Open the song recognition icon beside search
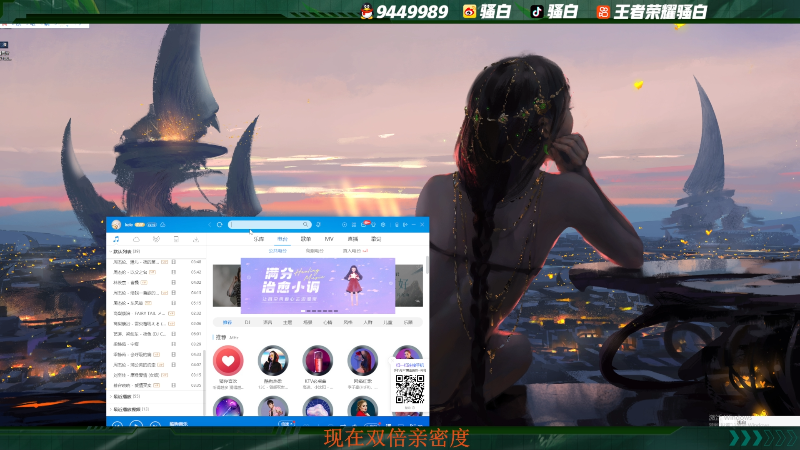 [318, 224]
